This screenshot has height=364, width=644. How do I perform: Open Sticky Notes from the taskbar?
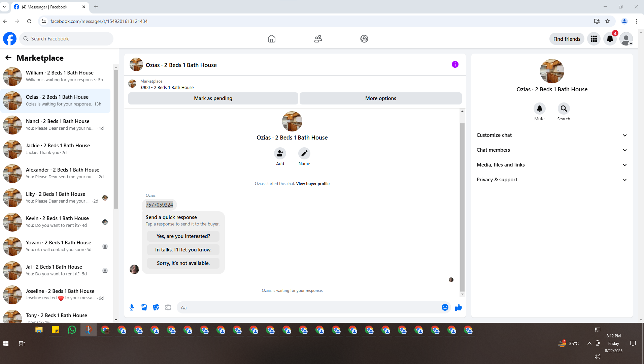(x=56, y=330)
